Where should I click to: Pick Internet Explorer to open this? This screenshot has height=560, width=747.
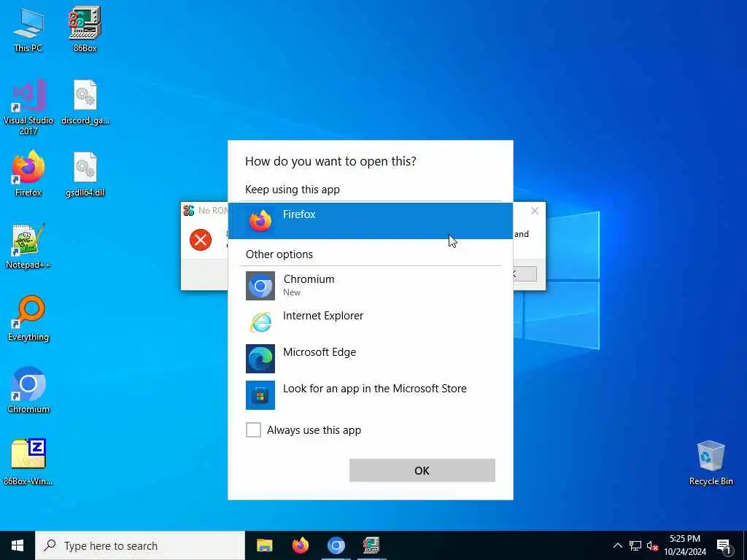pos(370,322)
